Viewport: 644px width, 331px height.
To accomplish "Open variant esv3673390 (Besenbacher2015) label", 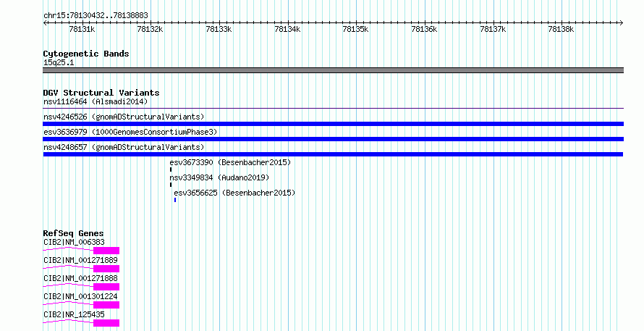I will click(230, 162).
